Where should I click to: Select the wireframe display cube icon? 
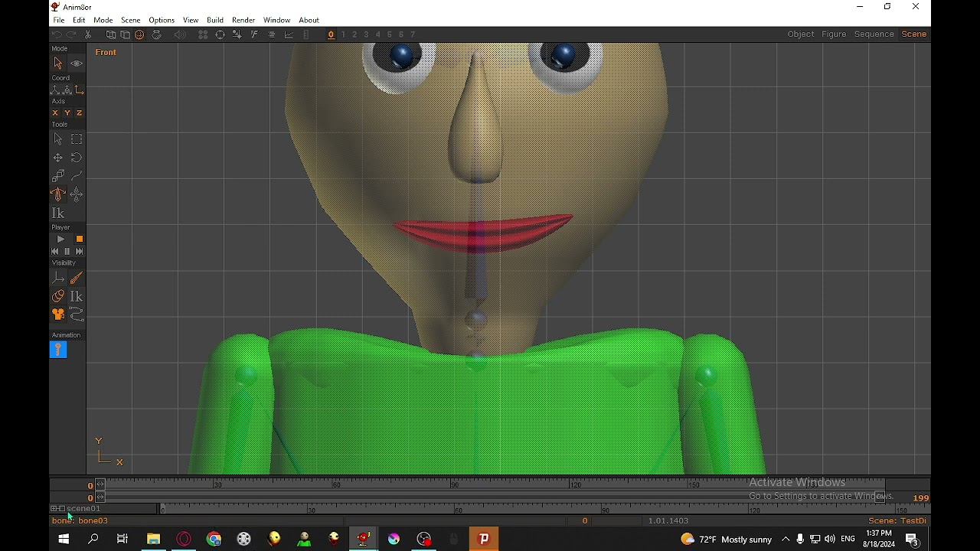click(x=111, y=34)
